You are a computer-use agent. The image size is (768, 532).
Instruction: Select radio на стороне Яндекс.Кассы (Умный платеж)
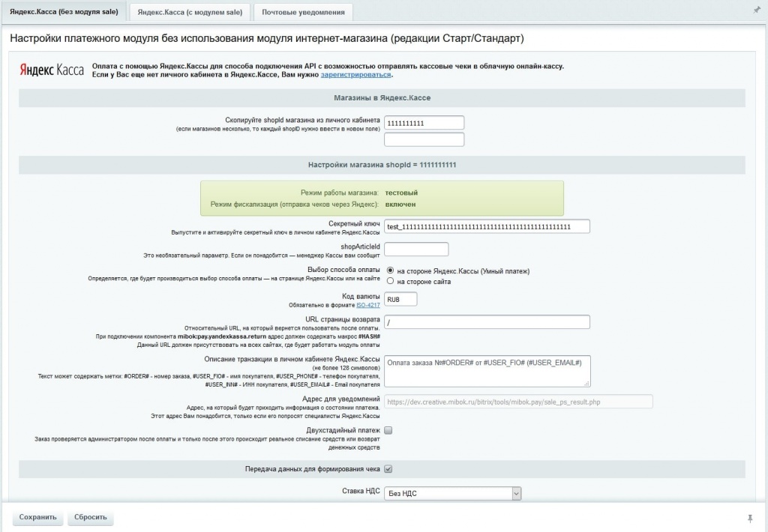click(390, 270)
